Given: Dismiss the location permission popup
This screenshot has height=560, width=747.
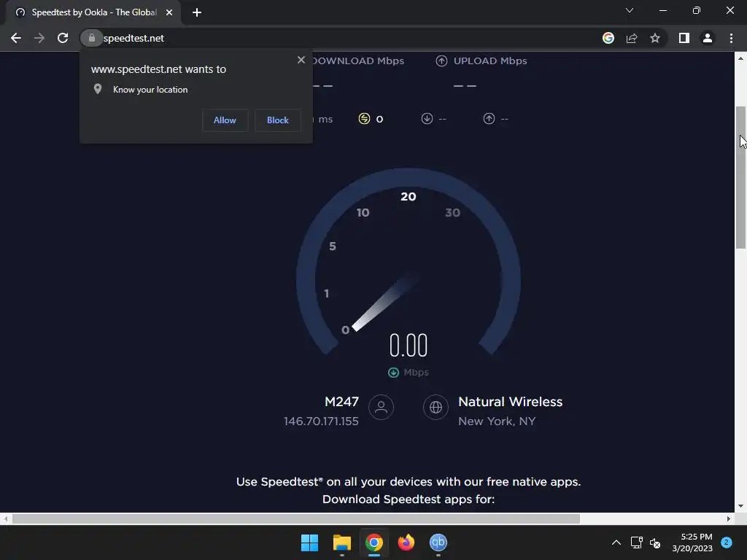Looking at the screenshot, I should (x=301, y=60).
